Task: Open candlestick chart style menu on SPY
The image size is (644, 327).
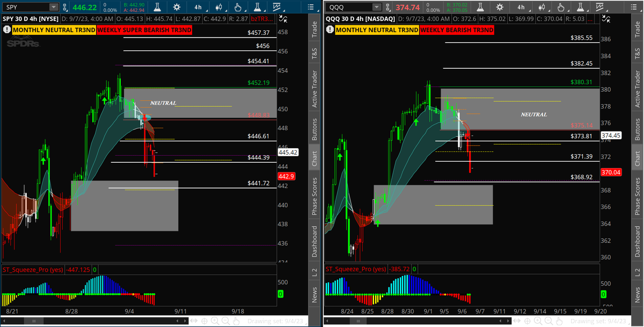Action: [219, 7]
